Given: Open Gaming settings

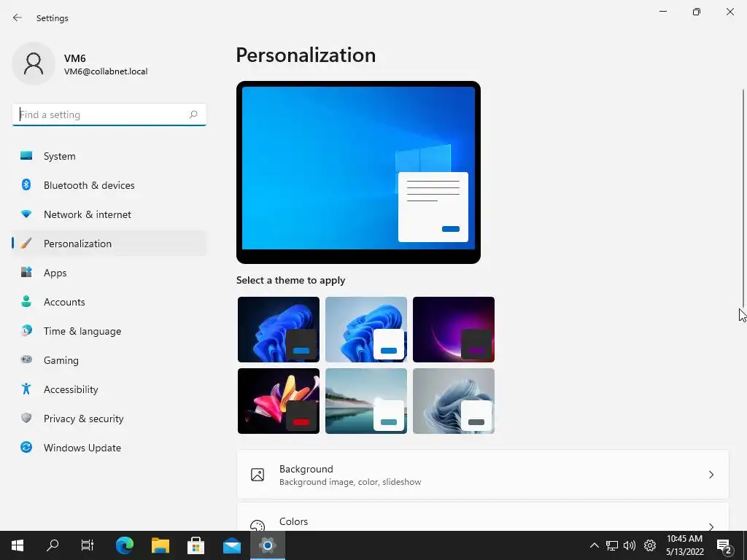Looking at the screenshot, I should 109,360.
